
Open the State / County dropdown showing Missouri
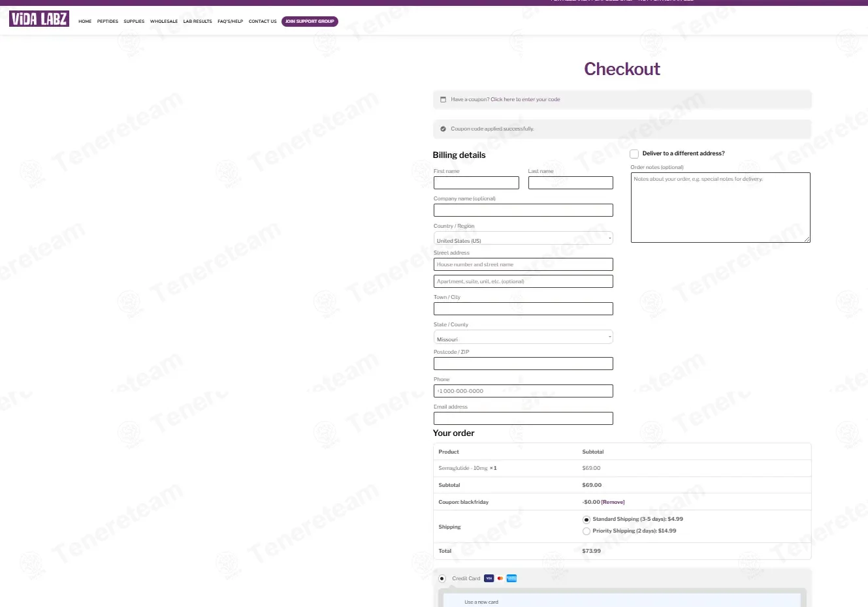pos(522,336)
